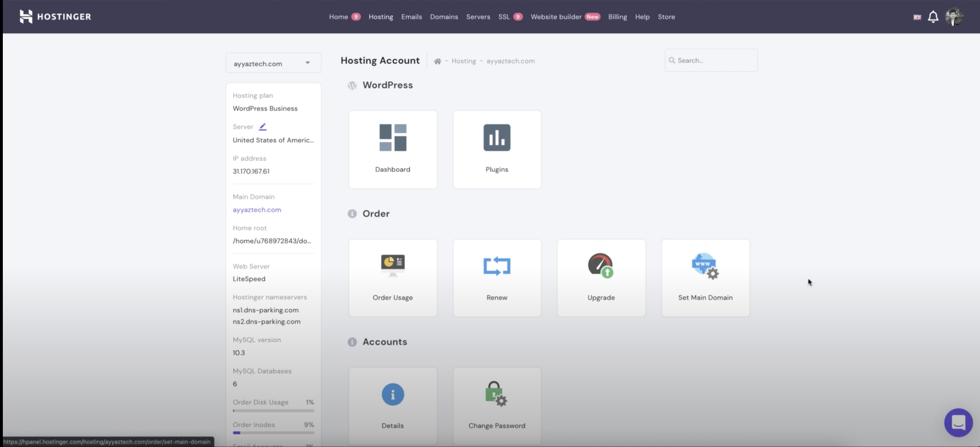The image size is (980, 447).
Task: Open the language flag selector
Action: pyautogui.click(x=917, y=17)
